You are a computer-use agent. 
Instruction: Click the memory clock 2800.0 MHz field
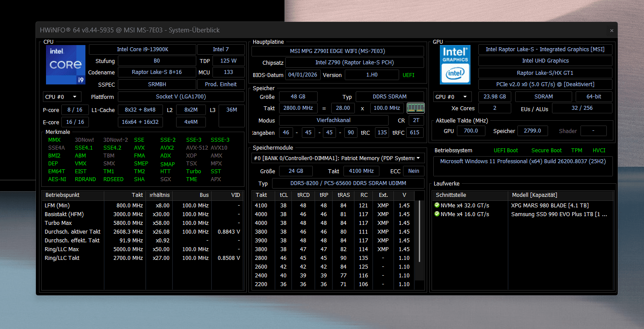pos(298,108)
